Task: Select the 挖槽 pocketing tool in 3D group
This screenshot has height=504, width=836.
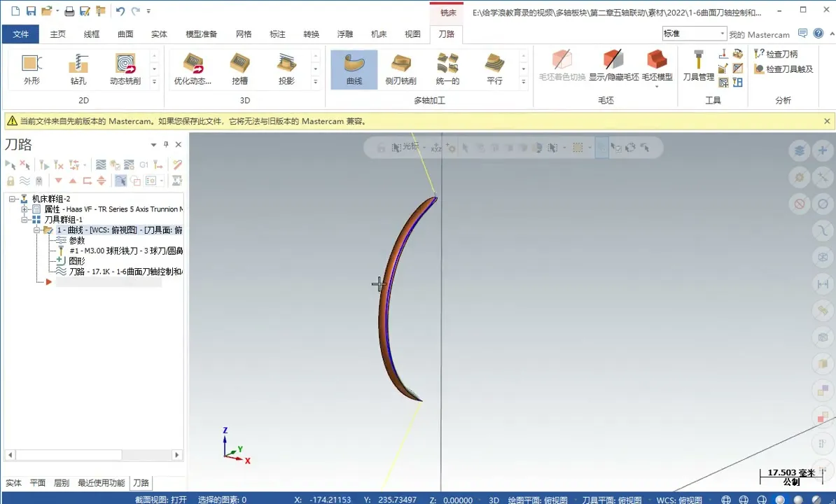Action: [x=239, y=68]
